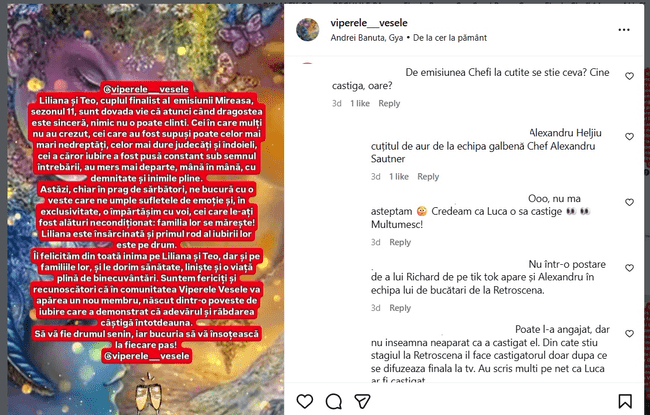Image resolution: width=650 pixels, height=415 pixels.
Task: View '1 like' on Chefi la cutite comment
Action: coord(360,104)
